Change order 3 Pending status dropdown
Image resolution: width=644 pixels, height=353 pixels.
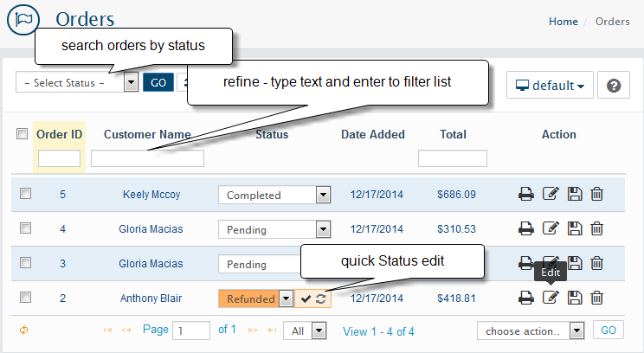coord(260,264)
